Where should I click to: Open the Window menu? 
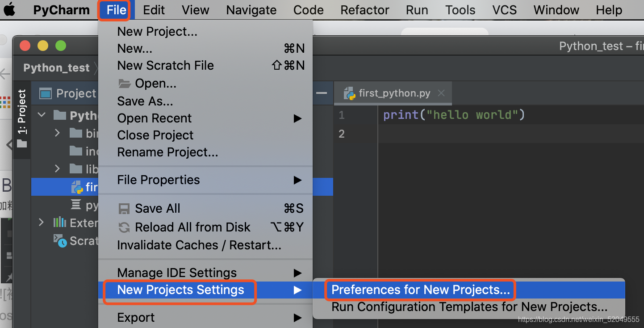coord(556,10)
